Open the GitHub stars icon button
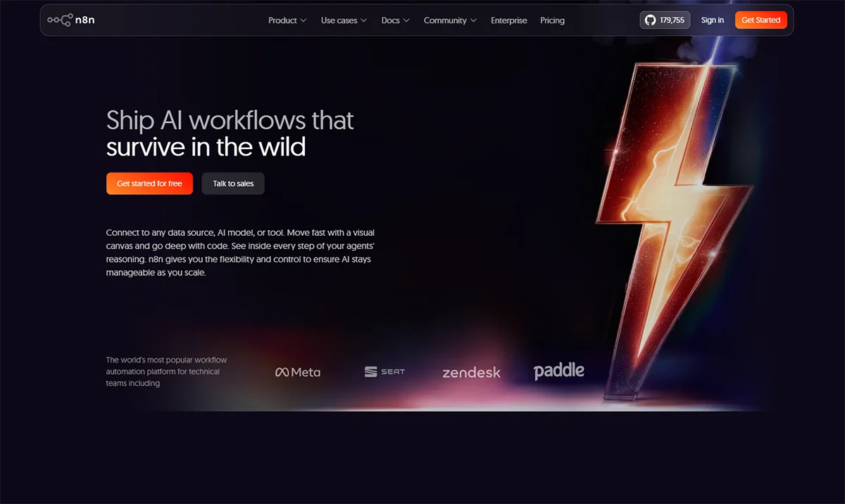The image size is (845, 504). (651, 20)
